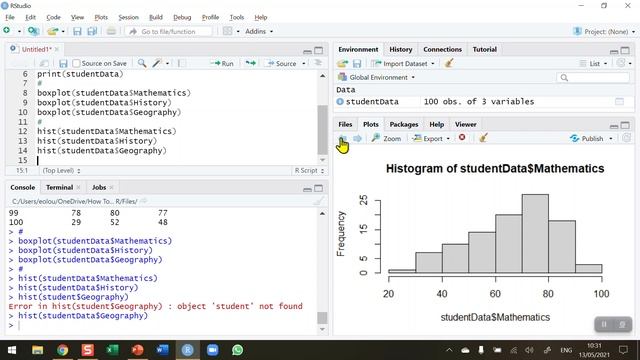Open the List view dropdown
The image size is (640, 360).
[593, 63]
